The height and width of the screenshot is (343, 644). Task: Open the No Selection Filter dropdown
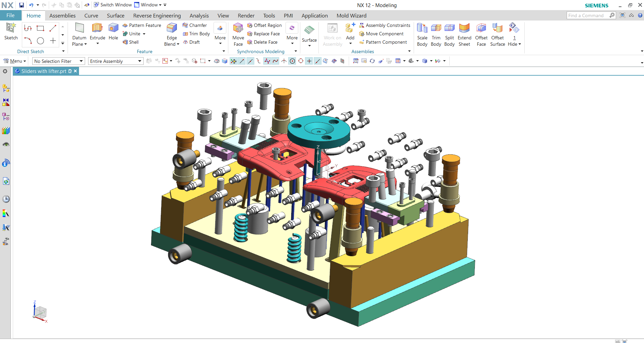coord(58,61)
